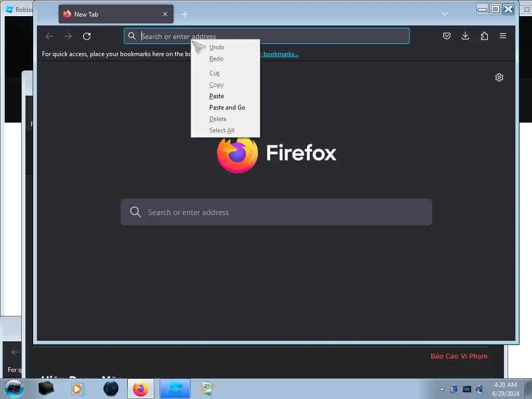
Task: Choose Paste and Go menu entry
Action: pyautogui.click(x=225, y=108)
